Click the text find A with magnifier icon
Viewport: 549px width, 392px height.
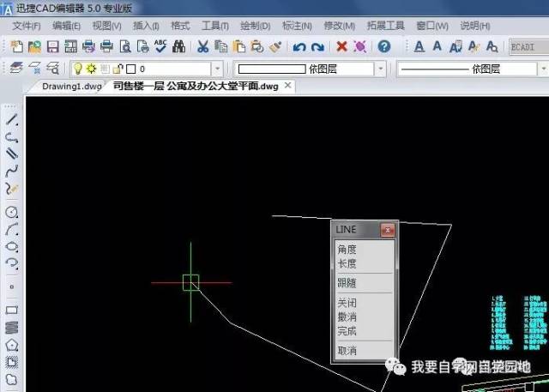tap(492, 46)
